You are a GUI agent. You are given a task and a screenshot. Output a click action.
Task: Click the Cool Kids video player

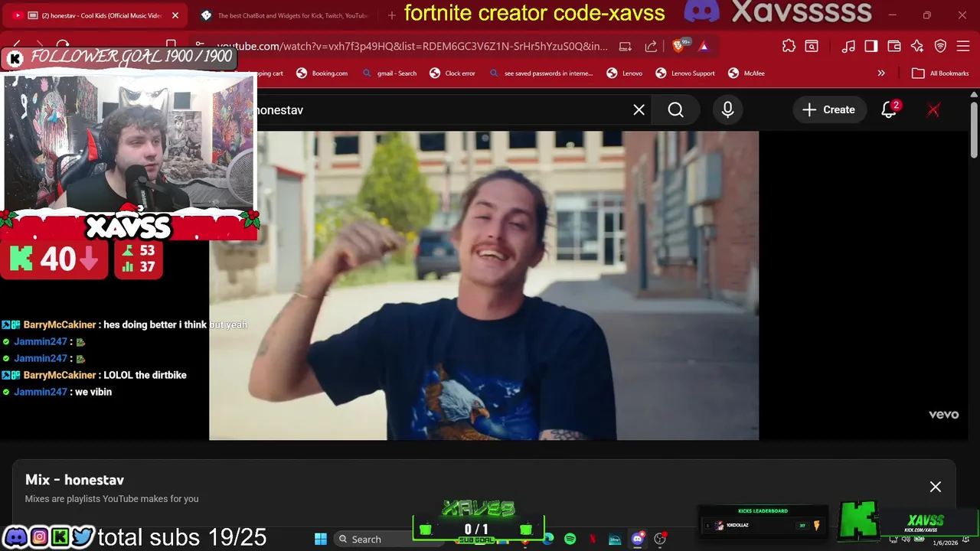(x=484, y=285)
